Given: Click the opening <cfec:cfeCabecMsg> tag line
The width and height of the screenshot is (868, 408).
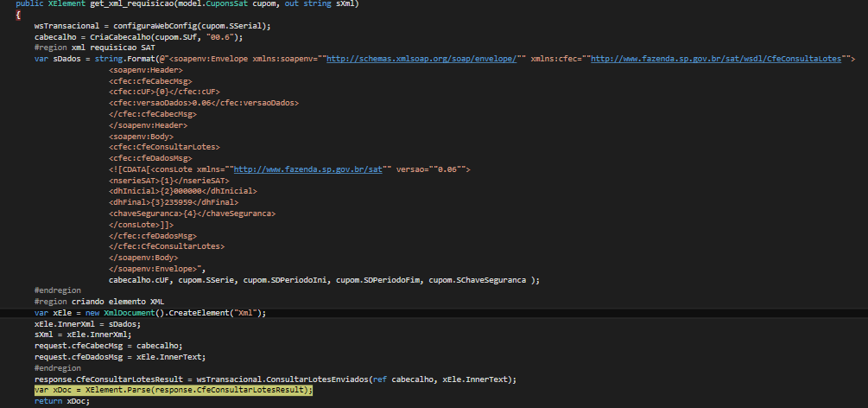Looking at the screenshot, I should [150, 81].
